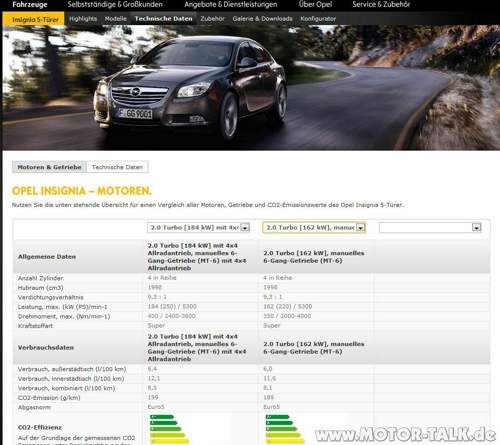Viewport: 500px width, 445px height.
Task: Click the 11,6 urban consumption value
Action: tap(270, 378)
